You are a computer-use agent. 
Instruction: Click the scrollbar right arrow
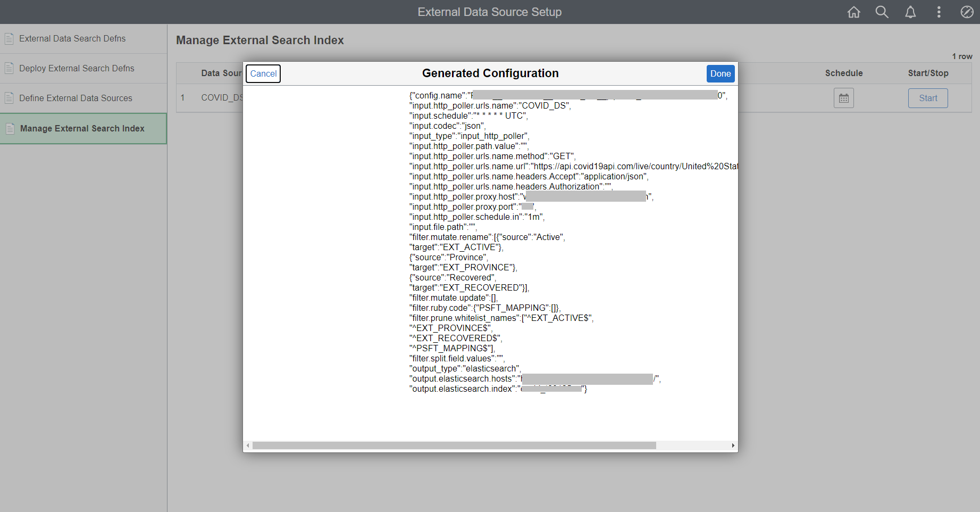(x=733, y=445)
